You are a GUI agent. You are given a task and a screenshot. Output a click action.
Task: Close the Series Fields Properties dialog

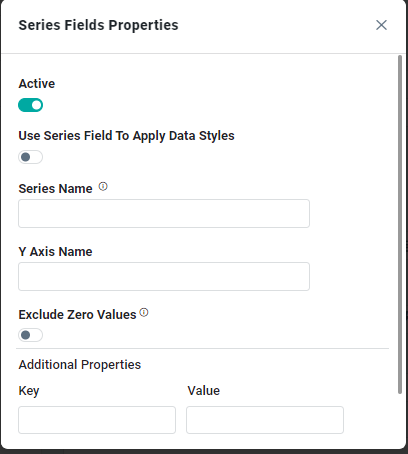381,25
